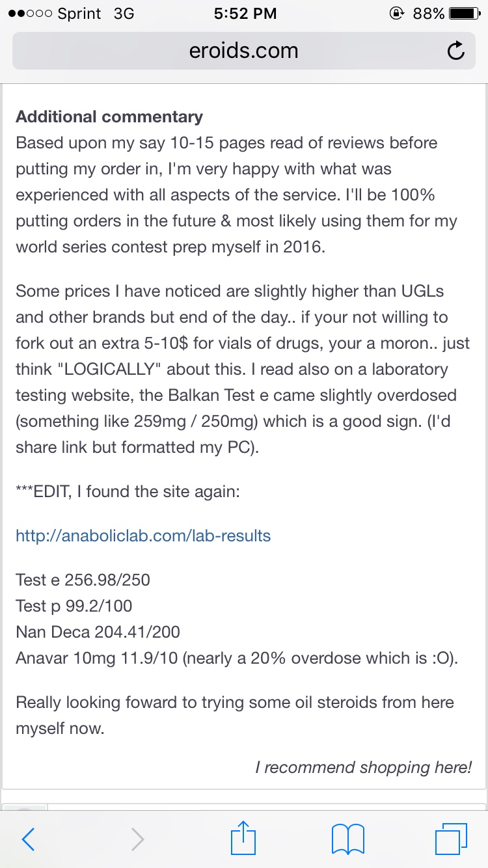Viewport: 488px width, 868px height.
Task: Tap the "Anavar 10mg 11.9/10" result line
Action: [x=98, y=658]
